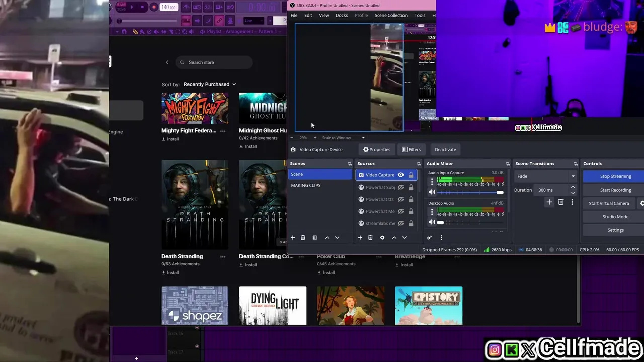Open Audio Mixer toolbar three-dot menu
The height and width of the screenshot is (362, 644).
click(441, 238)
